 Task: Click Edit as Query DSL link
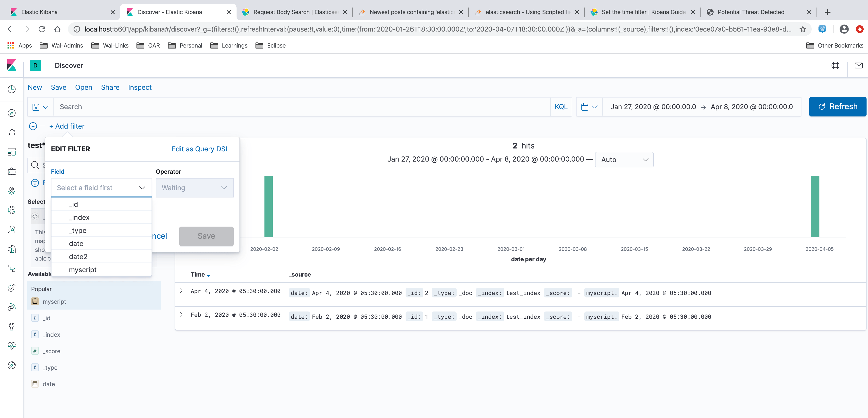click(200, 149)
